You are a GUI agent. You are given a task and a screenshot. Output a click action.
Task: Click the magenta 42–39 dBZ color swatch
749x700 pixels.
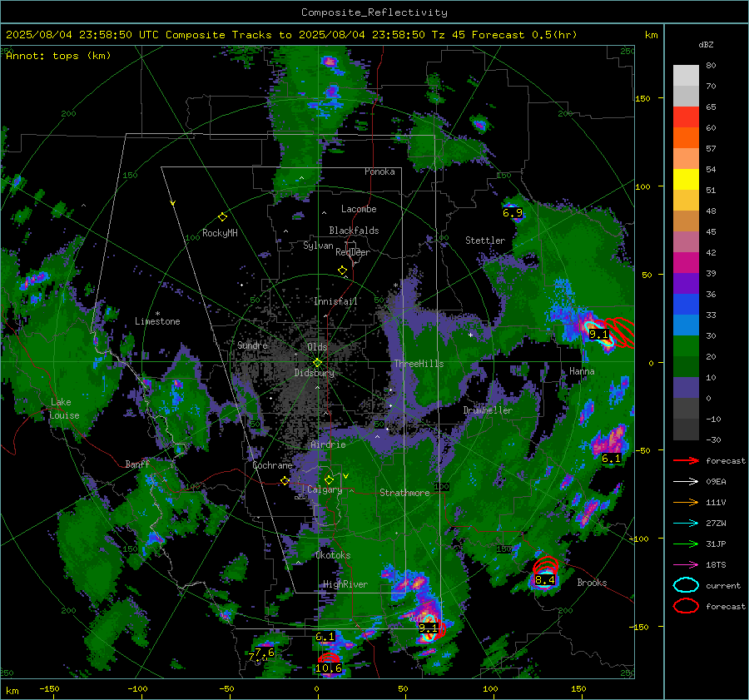(686, 263)
